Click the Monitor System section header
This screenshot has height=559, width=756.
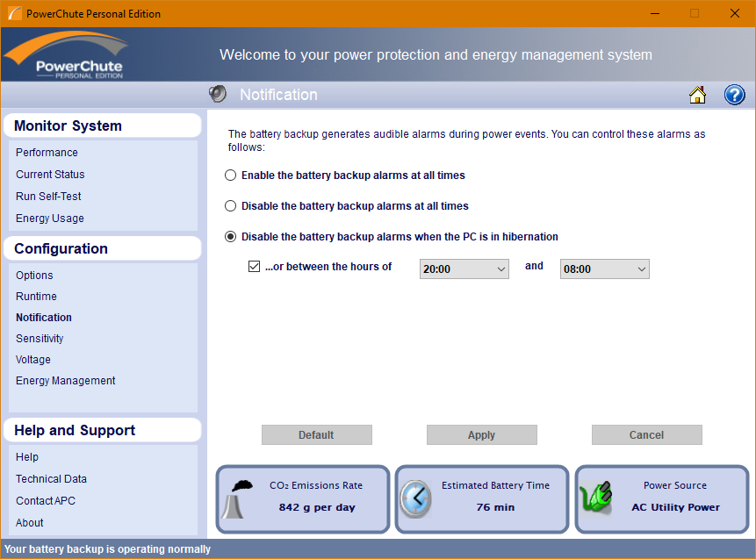(102, 125)
